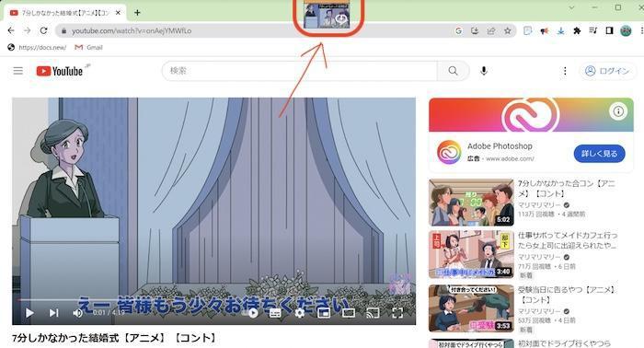This screenshot has height=348, width=644.
Task: Search by voice with the microphone
Action: 484,71
